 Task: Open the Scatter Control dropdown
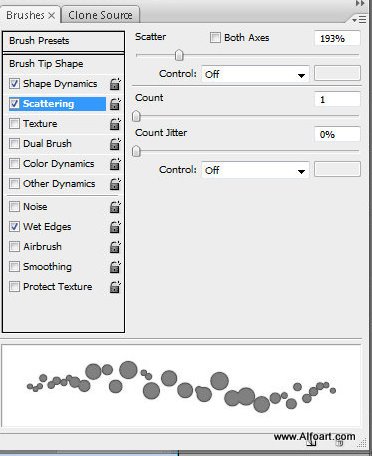point(255,74)
